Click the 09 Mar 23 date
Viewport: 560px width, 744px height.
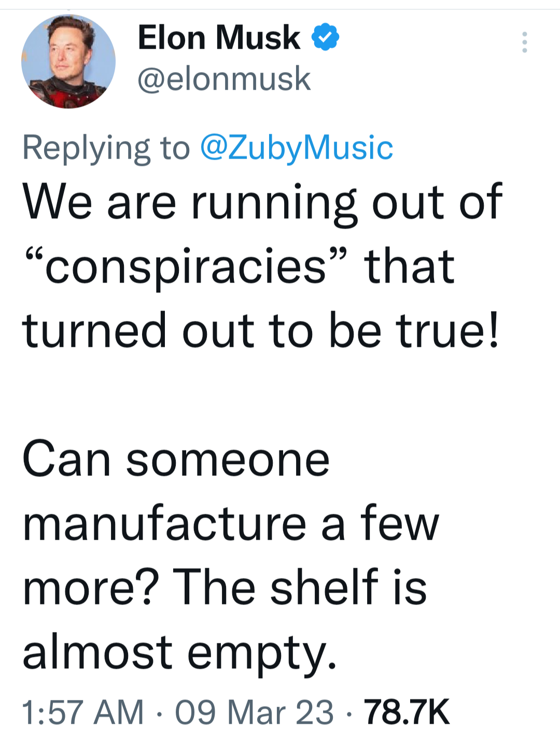[254, 712]
